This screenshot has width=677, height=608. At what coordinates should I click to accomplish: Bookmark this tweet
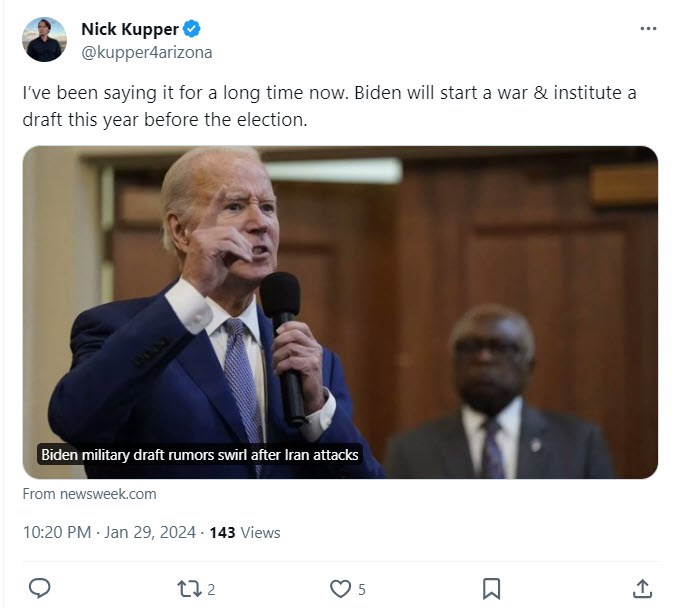491,588
